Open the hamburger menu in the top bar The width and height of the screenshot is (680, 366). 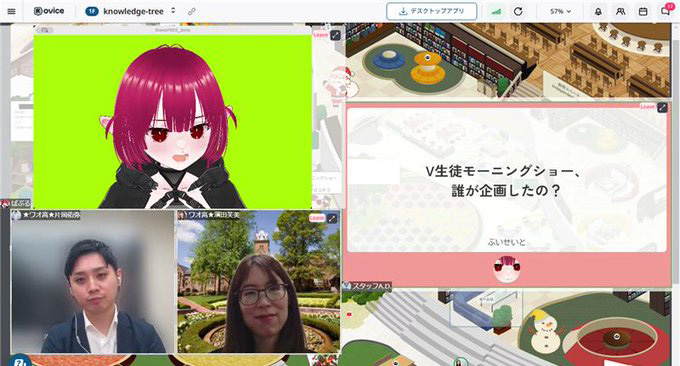pyautogui.click(x=11, y=11)
